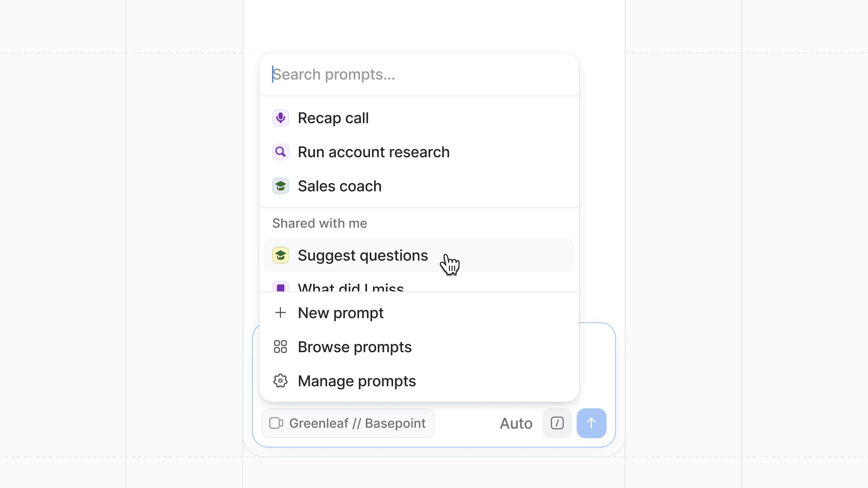The image size is (868, 488).
Task: Click the magnifier icon for account research
Action: 280,152
